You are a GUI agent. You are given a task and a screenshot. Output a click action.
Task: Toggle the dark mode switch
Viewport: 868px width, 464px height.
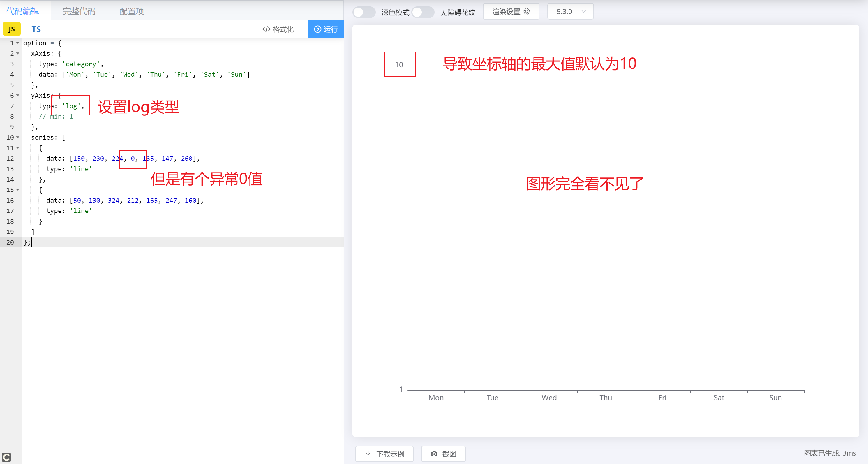364,12
